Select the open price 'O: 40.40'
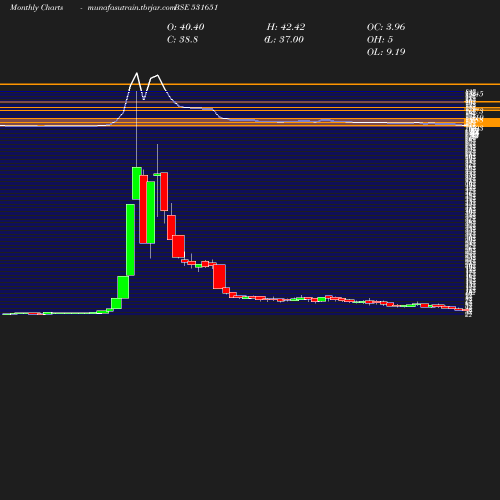 (185, 27)
